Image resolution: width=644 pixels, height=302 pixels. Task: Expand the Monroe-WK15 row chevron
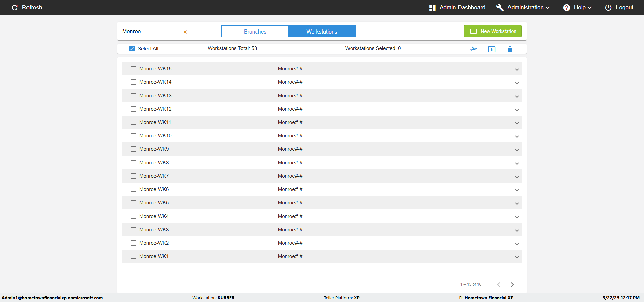tap(517, 70)
